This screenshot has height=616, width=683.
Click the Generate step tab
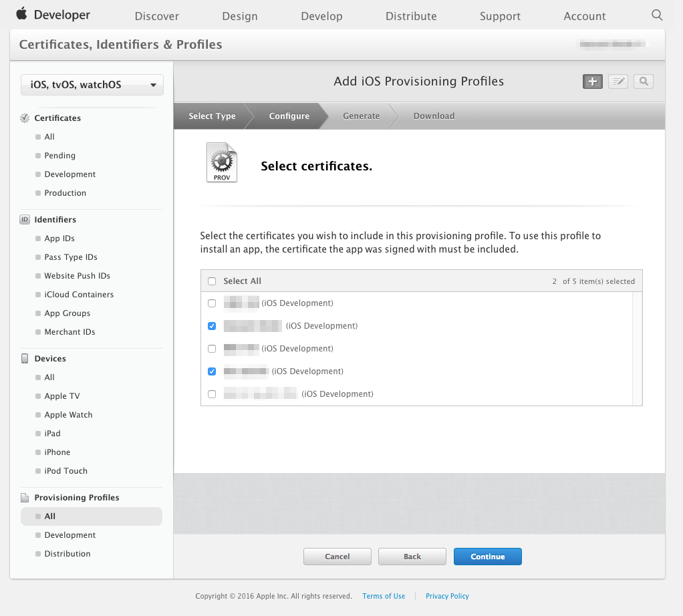tap(361, 116)
